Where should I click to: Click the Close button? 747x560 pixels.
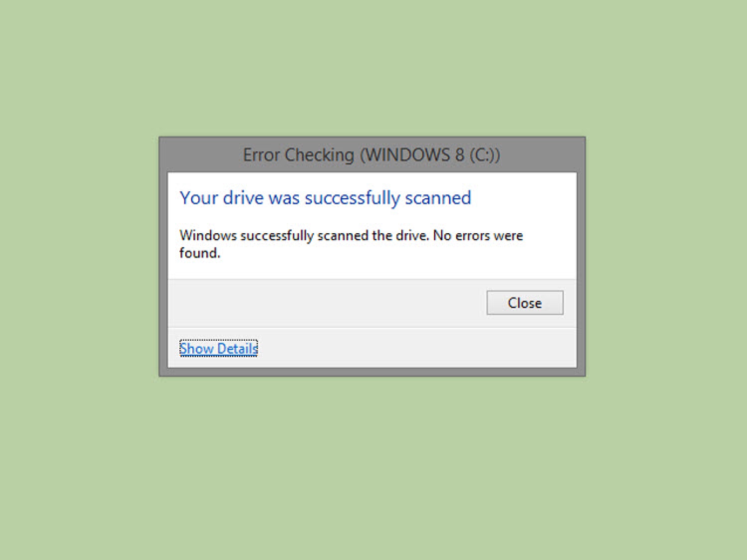click(x=525, y=302)
